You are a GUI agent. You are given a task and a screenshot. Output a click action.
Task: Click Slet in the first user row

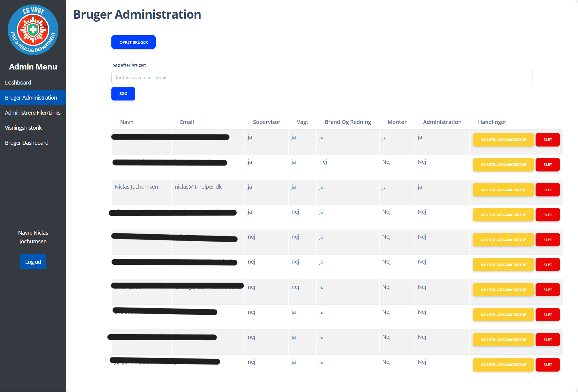click(x=547, y=140)
